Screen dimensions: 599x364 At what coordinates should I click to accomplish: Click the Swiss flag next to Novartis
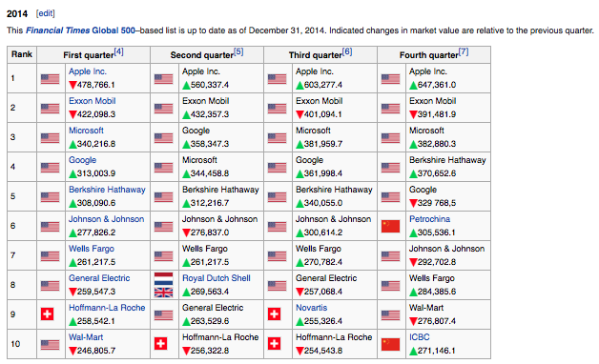tap(275, 314)
